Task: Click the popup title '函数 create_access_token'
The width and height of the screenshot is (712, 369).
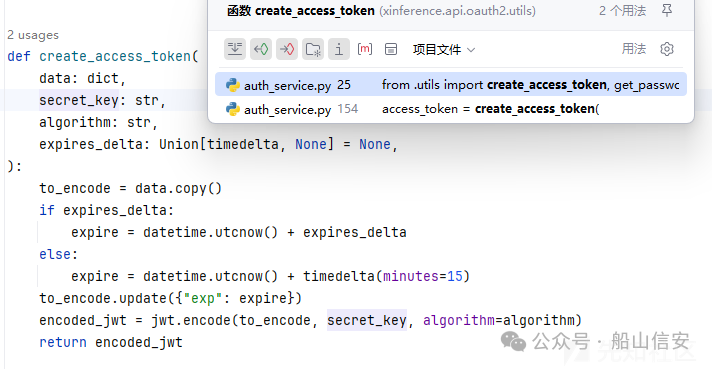Action: (x=301, y=10)
